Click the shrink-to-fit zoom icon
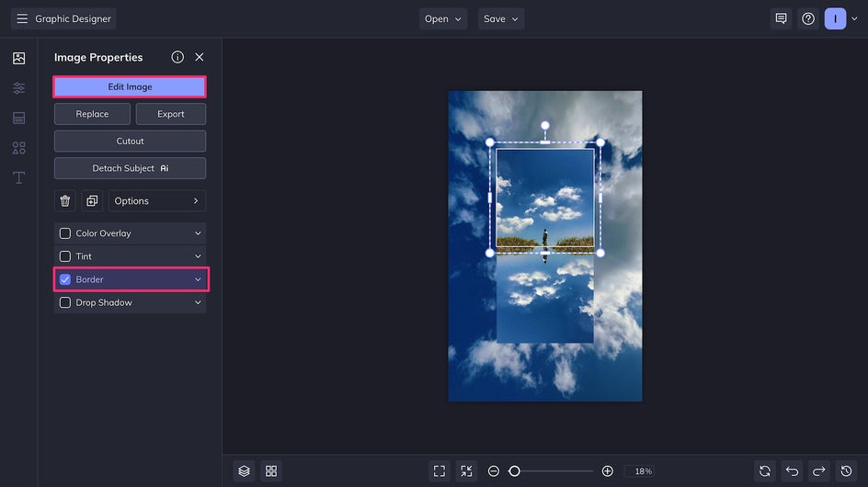The height and width of the screenshot is (487, 868). point(467,471)
